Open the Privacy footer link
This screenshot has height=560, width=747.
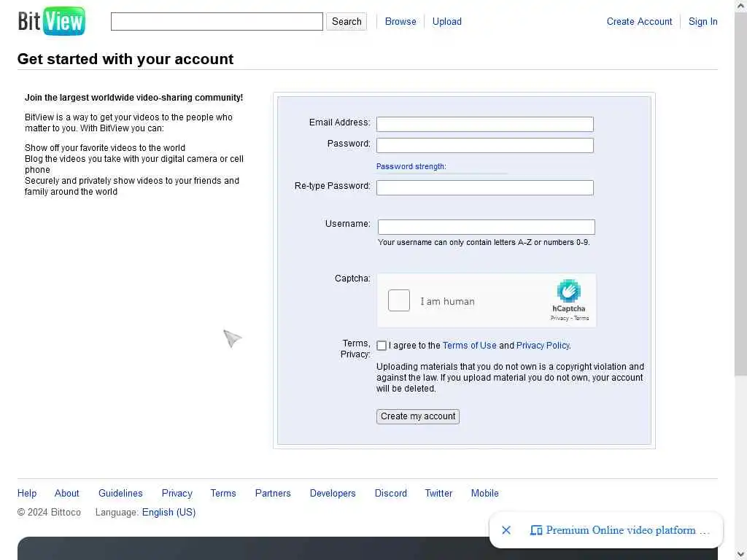pyautogui.click(x=177, y=494)
